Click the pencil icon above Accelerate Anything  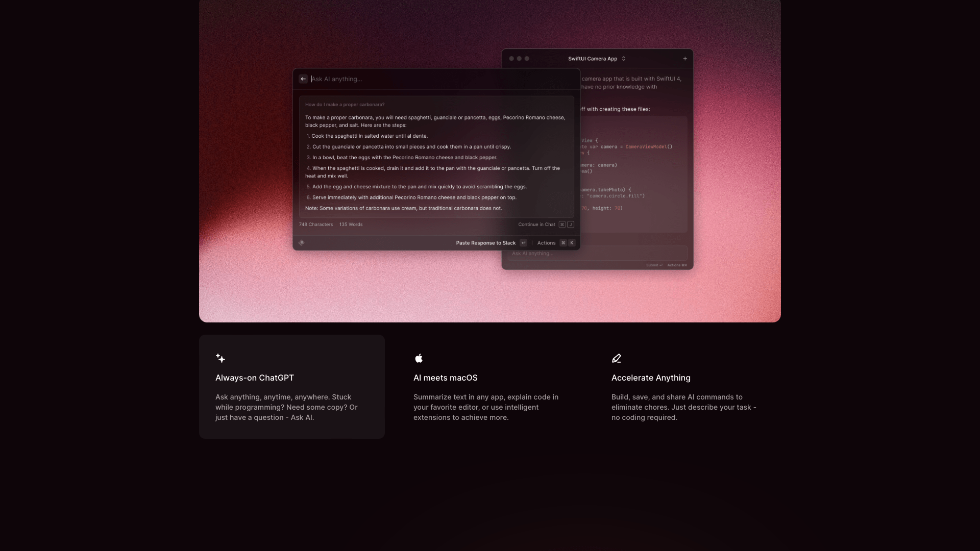click(617, 358)
